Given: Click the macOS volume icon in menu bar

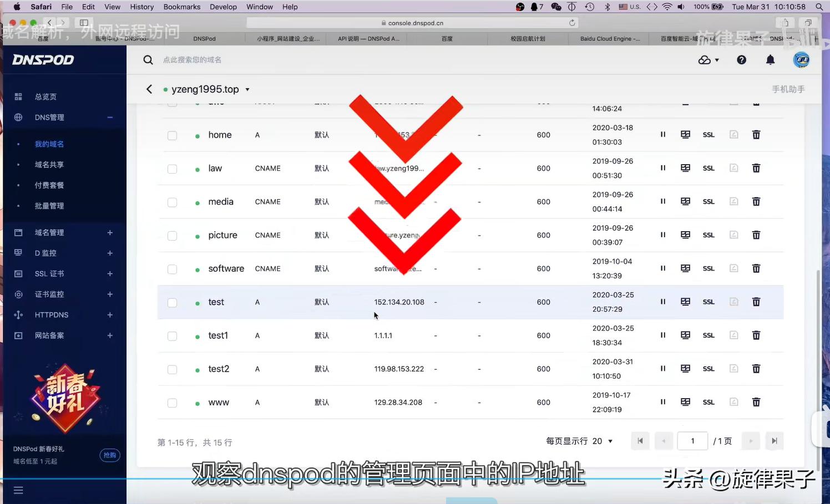Looking at the screenshot, I should point(681,7).
